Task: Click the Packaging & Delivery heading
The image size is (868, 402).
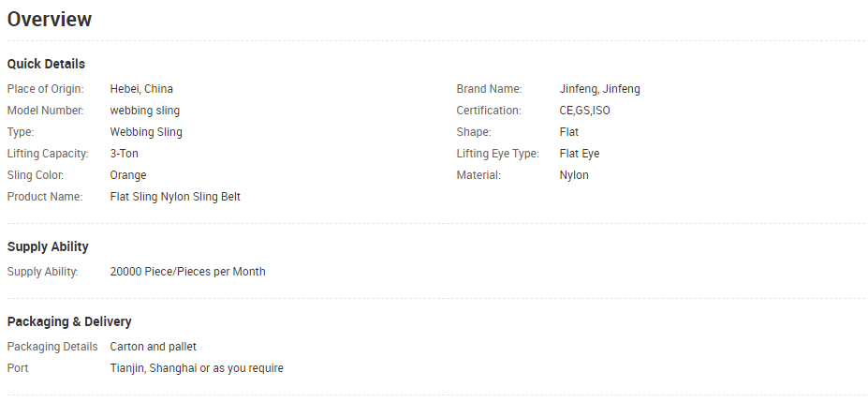Action: click(69, 321)
